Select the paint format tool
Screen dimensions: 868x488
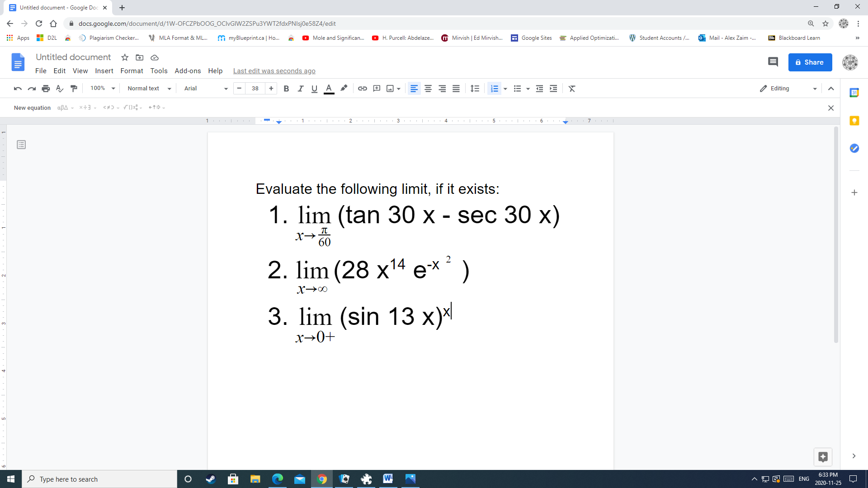tap(74, 88)
